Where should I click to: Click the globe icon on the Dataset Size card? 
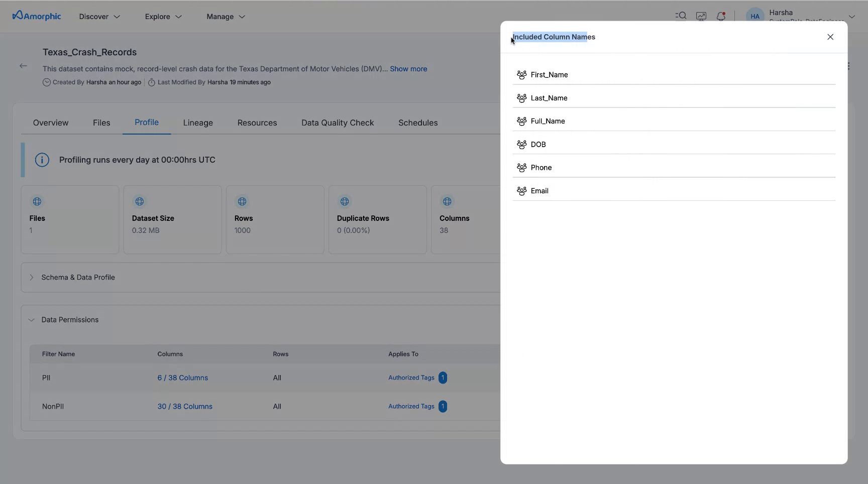click(x=139, y=201)
